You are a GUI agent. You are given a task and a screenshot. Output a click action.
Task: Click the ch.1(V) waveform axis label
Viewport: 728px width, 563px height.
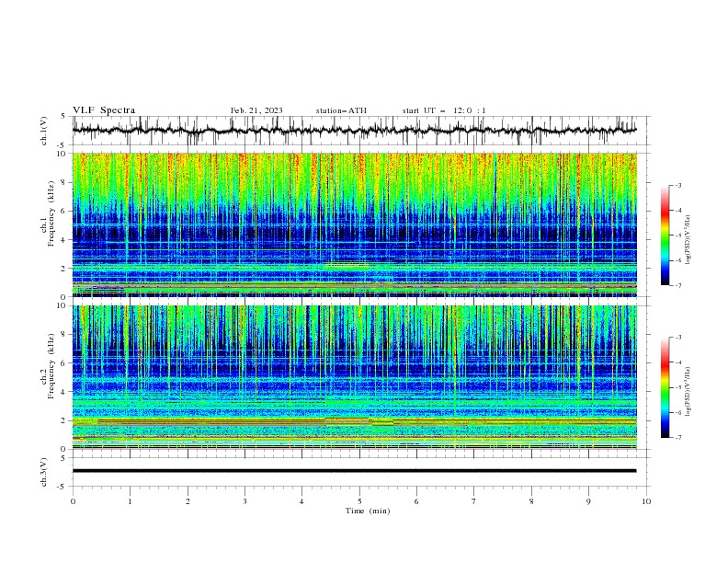[44, 131]
